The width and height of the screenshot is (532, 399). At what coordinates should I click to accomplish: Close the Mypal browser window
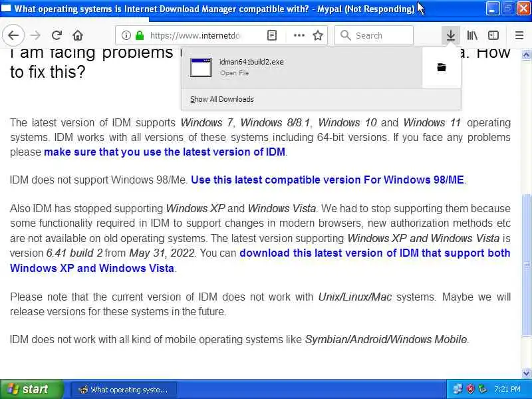coord(523,9)
